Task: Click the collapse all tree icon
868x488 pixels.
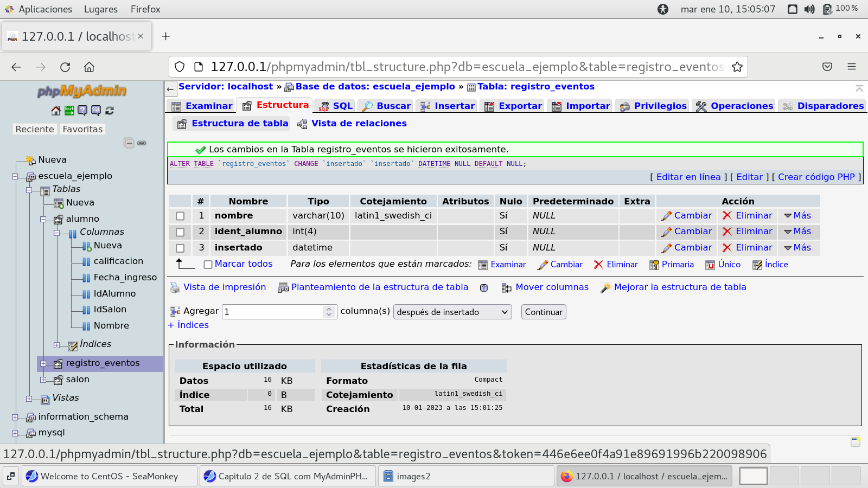Action: click(x=129, y=143)
